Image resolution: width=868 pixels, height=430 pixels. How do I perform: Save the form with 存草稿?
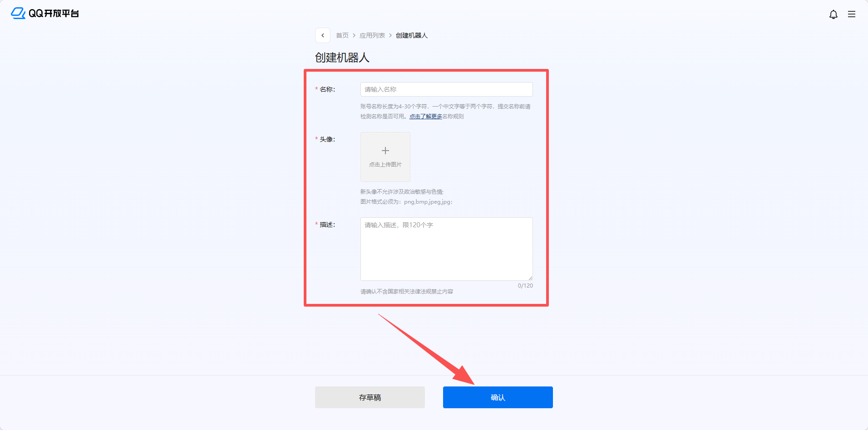(370, 397)
